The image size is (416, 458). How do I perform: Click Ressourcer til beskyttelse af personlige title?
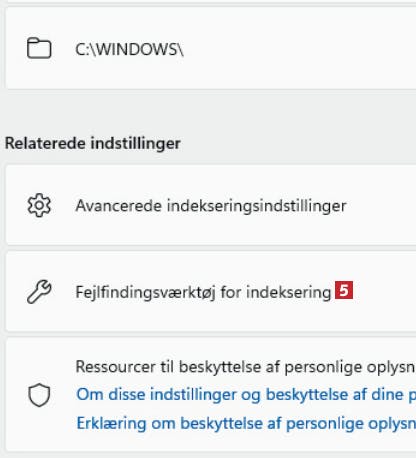pyautogui.click(x=245, y=367)
